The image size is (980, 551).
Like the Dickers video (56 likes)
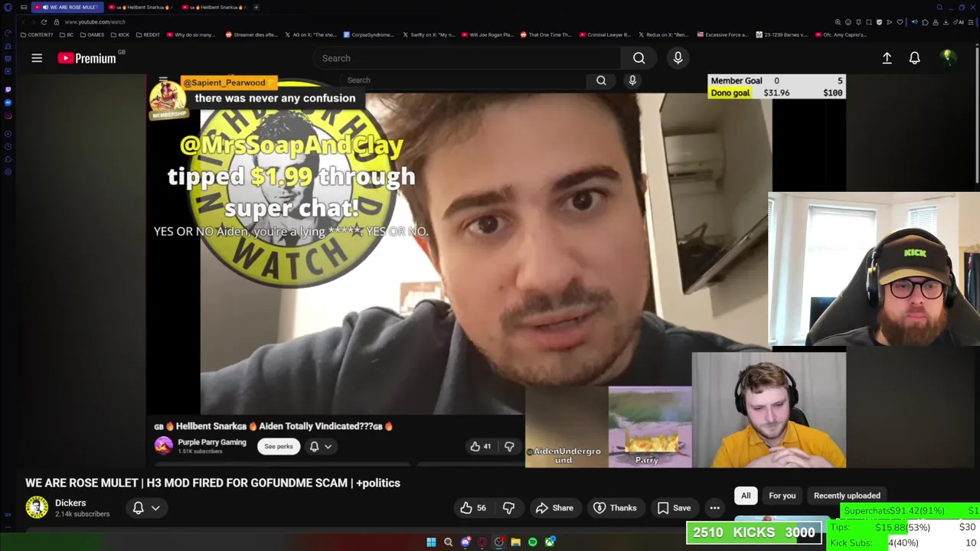[x=473, y=508]
